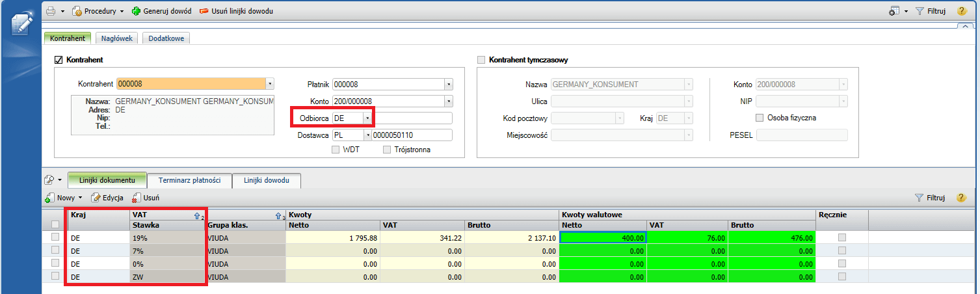Select the 19% rate cell
The image size is (980, 294).
click(167, 238)
